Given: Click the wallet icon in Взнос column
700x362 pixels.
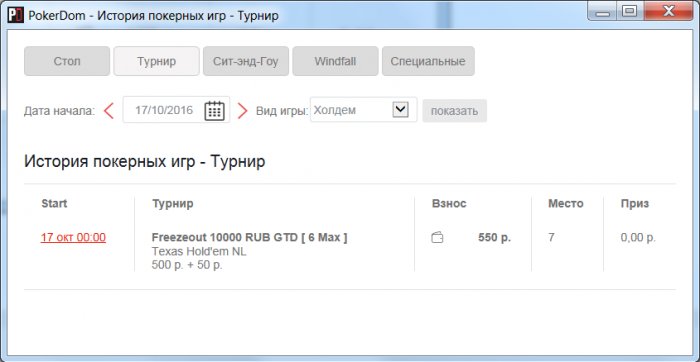Looking at the screenshot, I should click(437, 238).
